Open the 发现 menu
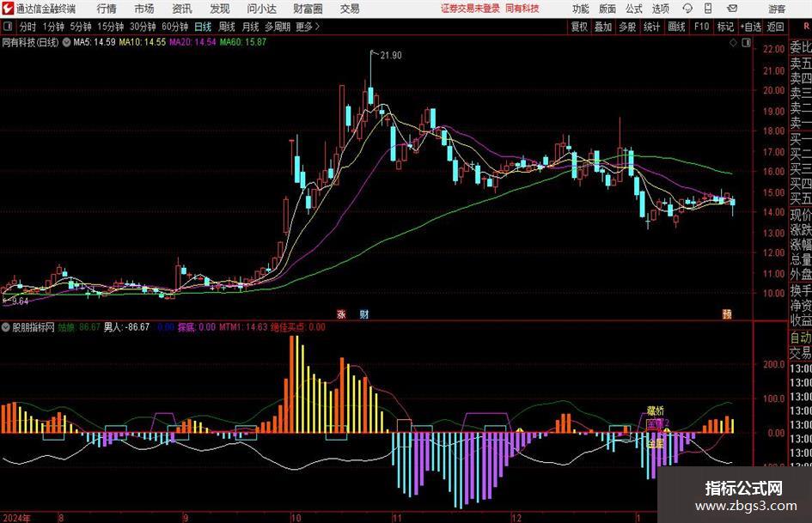 (220, 9)
